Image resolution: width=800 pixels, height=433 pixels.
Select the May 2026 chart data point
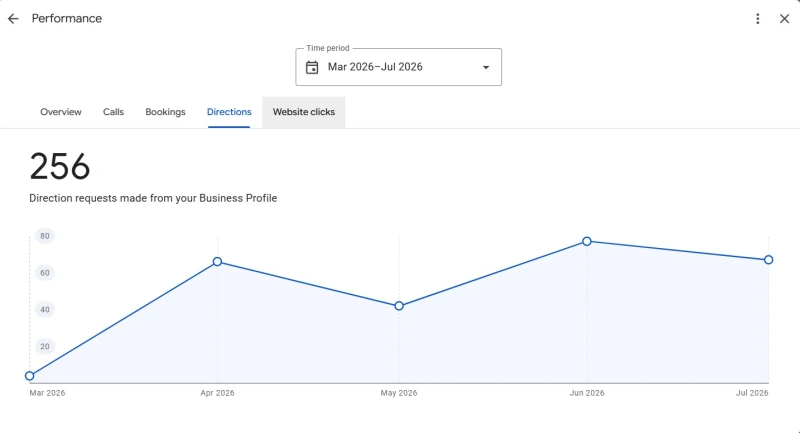pyautogui.click(x=399, y=306)
